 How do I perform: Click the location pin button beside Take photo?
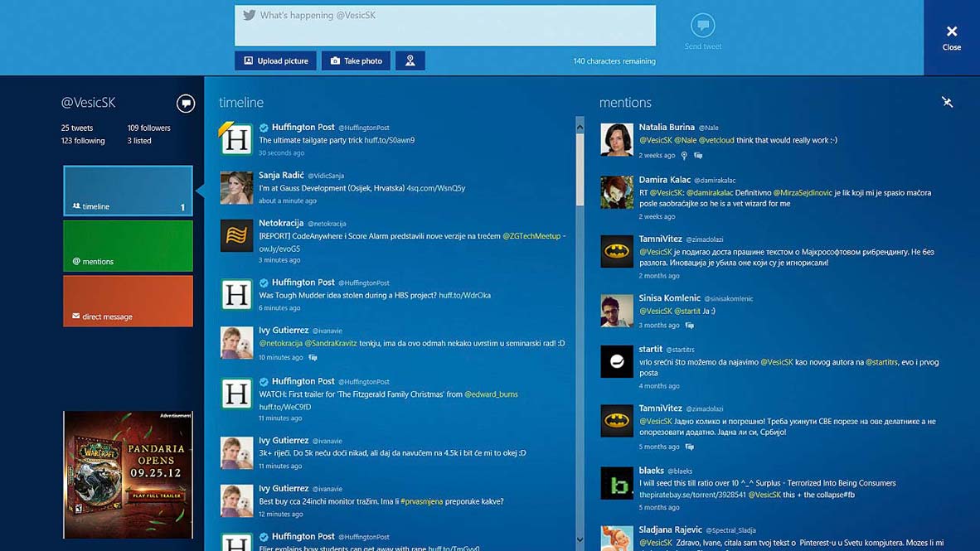pyautogui.click(x=410, y=60)
